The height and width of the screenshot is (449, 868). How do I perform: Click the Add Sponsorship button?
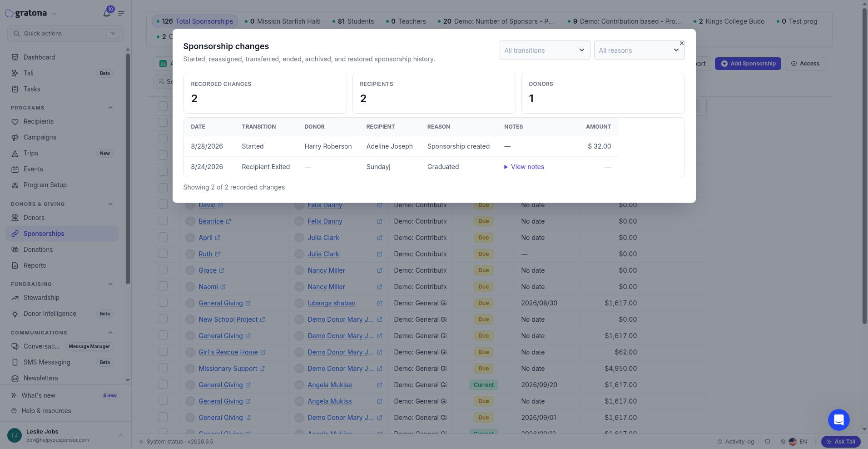point(748,64)
